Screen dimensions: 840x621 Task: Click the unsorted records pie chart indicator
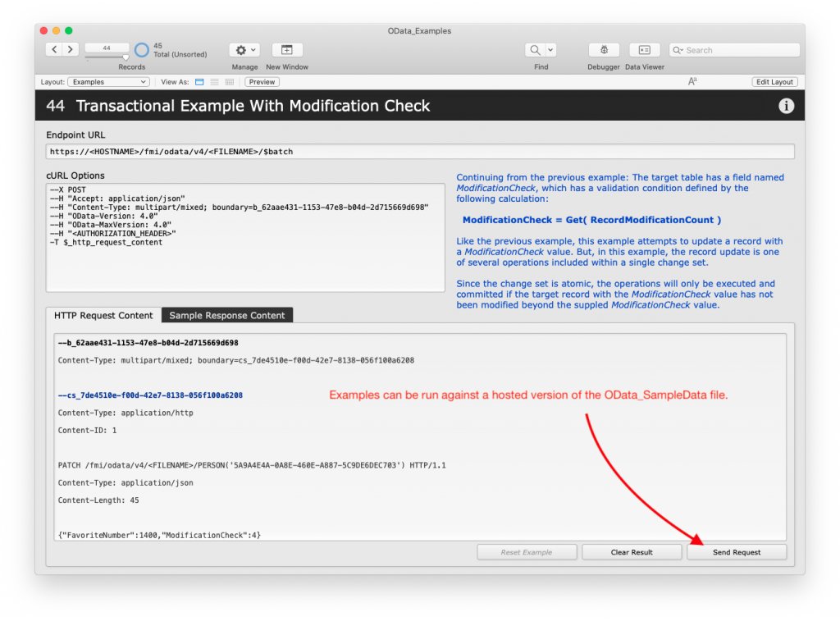(x=141, y=49)
